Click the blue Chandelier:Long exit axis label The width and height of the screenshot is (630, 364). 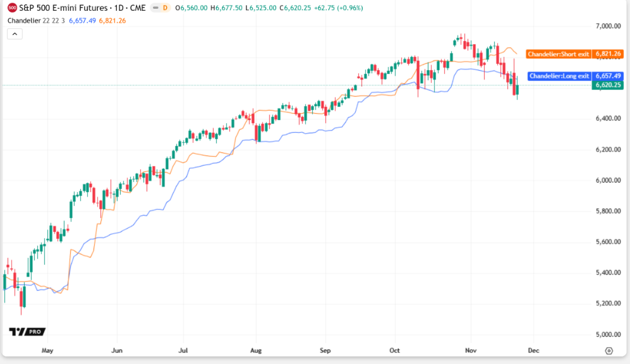(559, 76)
